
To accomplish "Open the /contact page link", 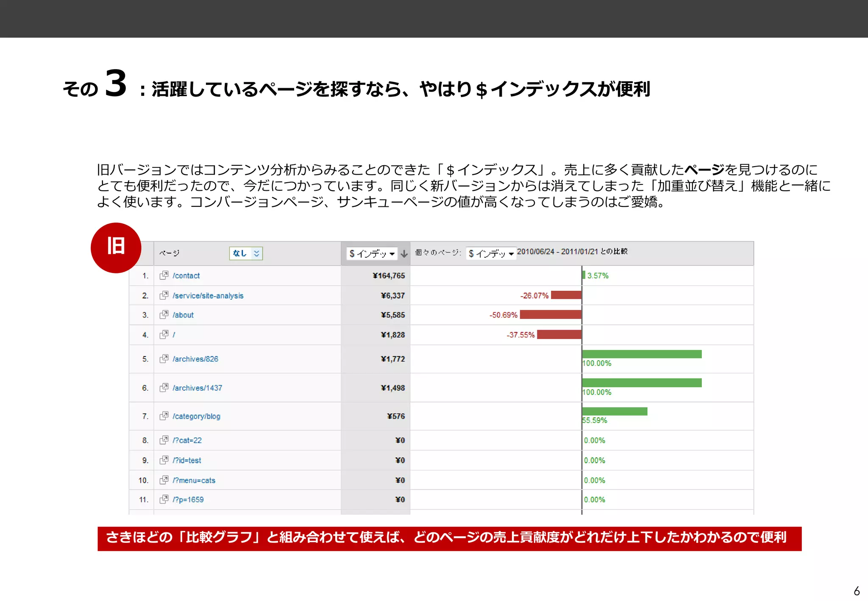I will (x=186, y=276).
